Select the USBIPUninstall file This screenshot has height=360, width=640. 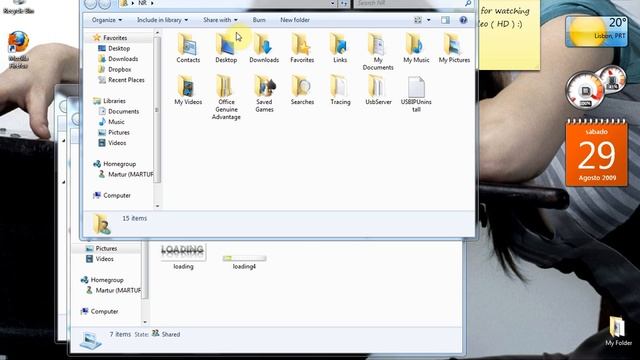point(416,94)
